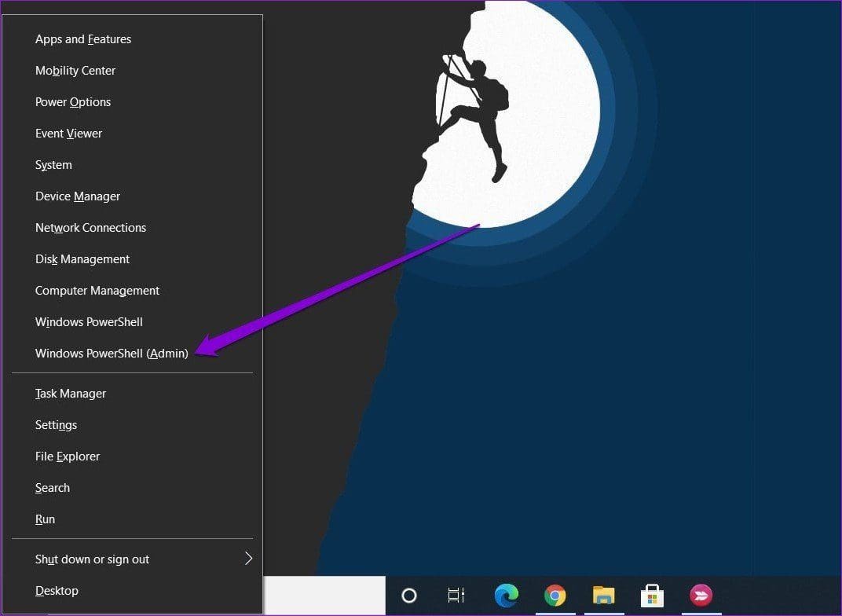Open the Run dialog entry
842x616 pixels.
pyautogui.click(x=132, y=519)
